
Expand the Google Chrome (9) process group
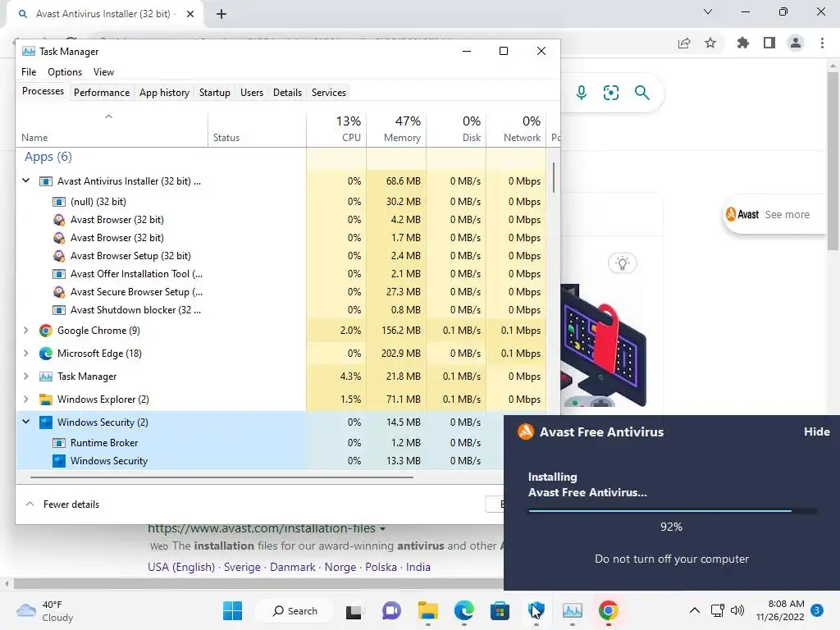[25, 331]
